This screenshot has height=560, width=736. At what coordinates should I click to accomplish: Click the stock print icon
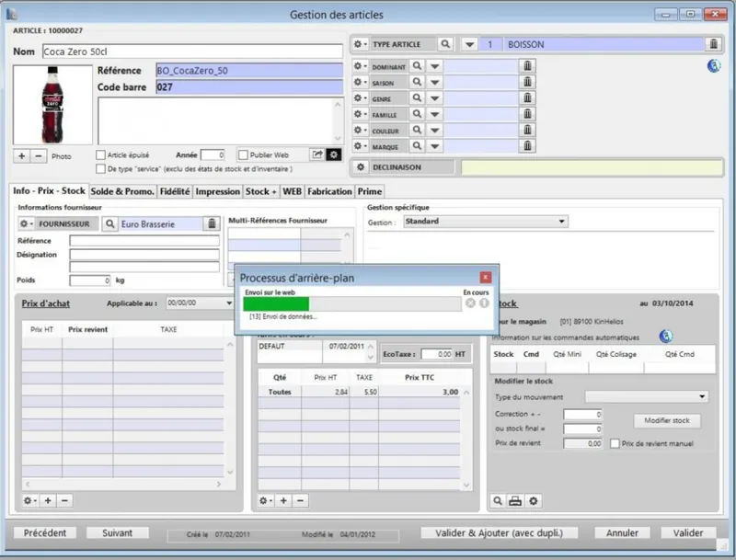click(515, 501)
